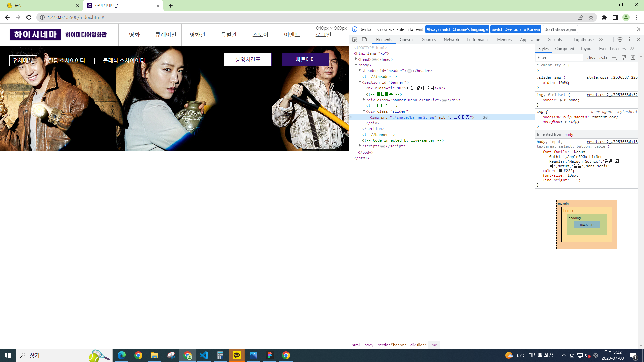The width and height of the screenshot is (644, 362).
Task: Toggle the .cls element classes panel
Action: 604,57
